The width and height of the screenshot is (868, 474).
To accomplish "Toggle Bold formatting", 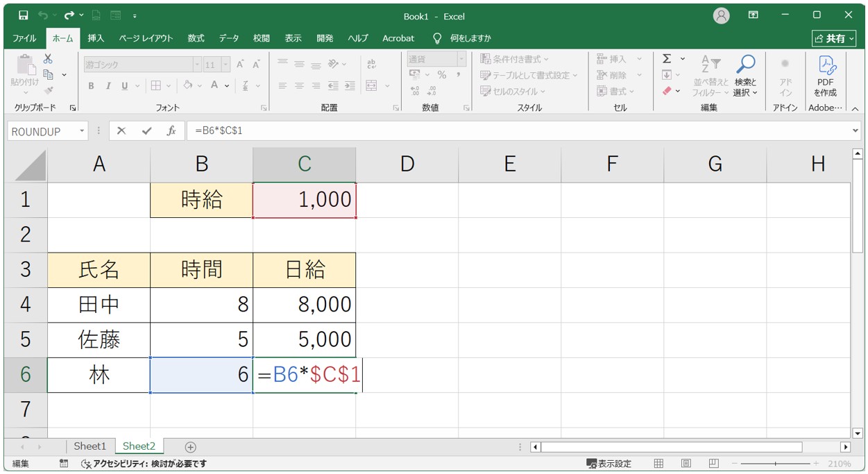I will point(91,86).
